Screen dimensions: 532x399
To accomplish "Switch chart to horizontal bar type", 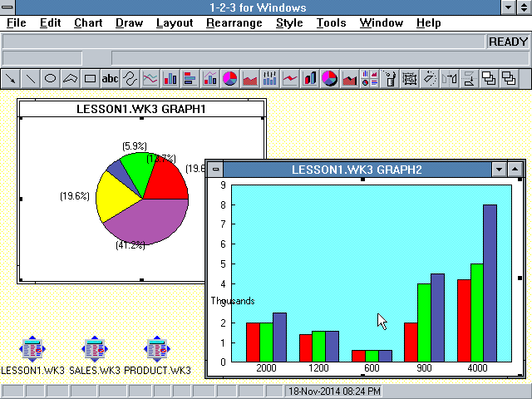I will point(190,79).
